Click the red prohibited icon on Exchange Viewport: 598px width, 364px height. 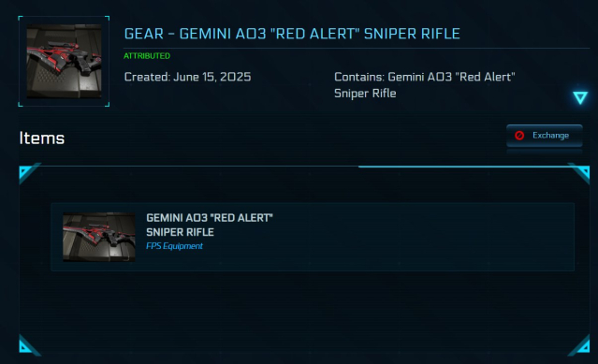(519, 136)
